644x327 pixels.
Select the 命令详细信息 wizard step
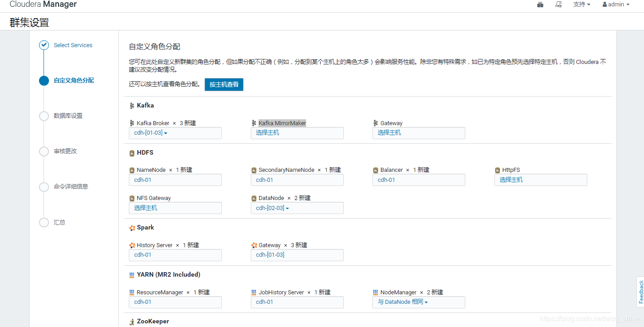tap(71, 187)
